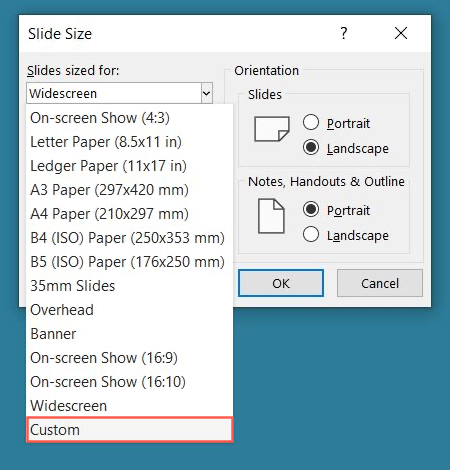Click the help question mark icon
Viewport: 450px width, 470px height.
tap(344, 33)
